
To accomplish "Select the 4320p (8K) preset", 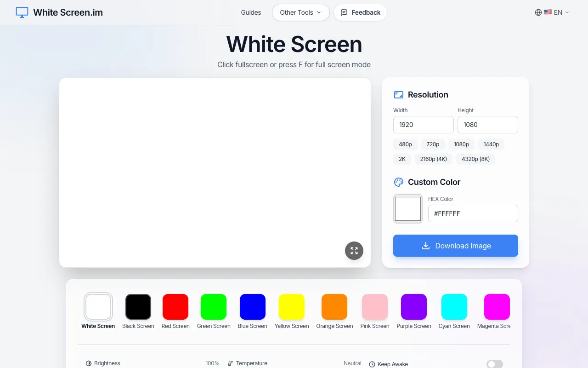I will click(x=475, y=159).
